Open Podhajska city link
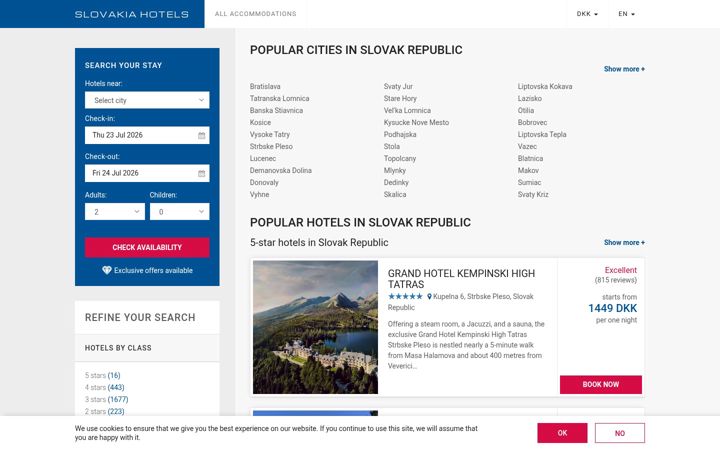The image size is (720, 450). (x=400, y=135)
